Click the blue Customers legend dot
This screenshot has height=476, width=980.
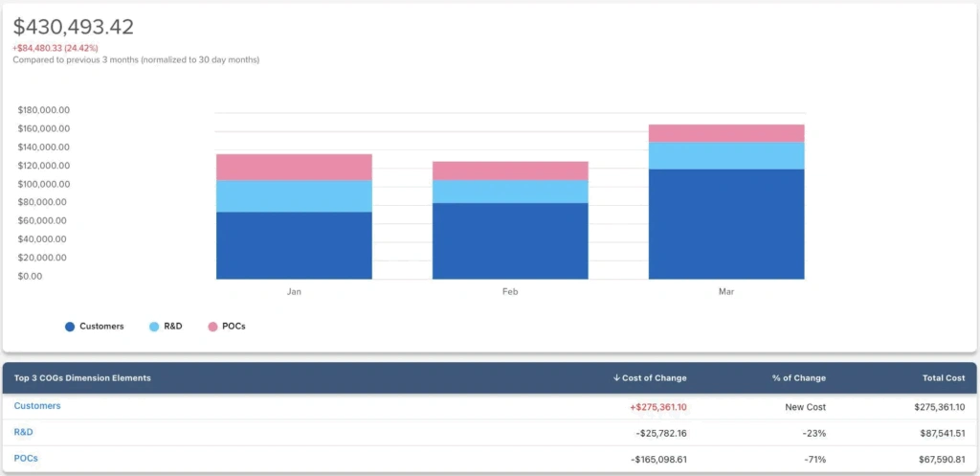(70, 327)
